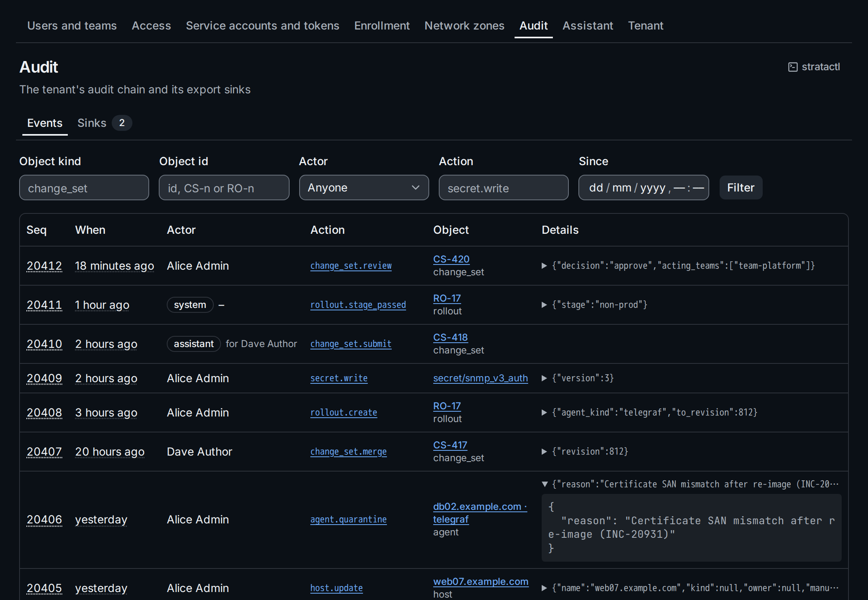Expand the non-prod stage details triangle
Image resolution: width=868 pixels, height=600 pixels.
point(544,305)
